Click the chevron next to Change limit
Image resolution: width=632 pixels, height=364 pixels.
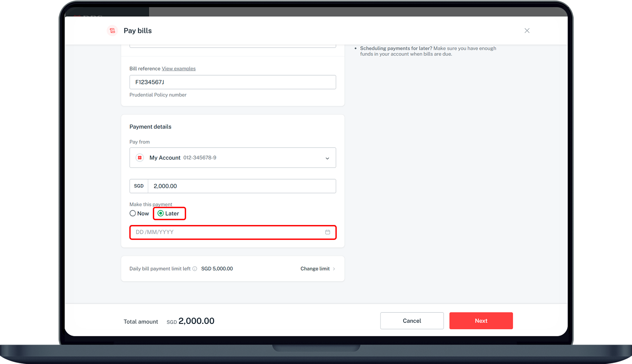(334, 269)
